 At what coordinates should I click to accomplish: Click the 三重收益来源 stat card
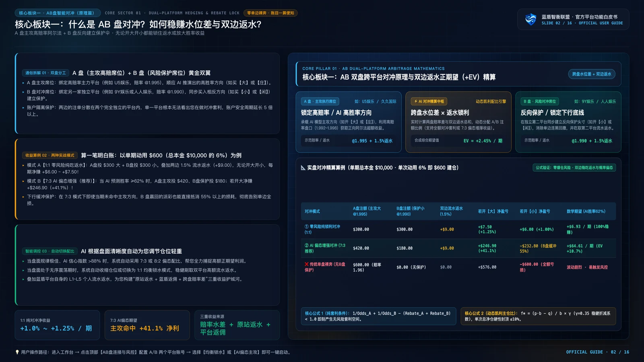[x=237, y=325]
